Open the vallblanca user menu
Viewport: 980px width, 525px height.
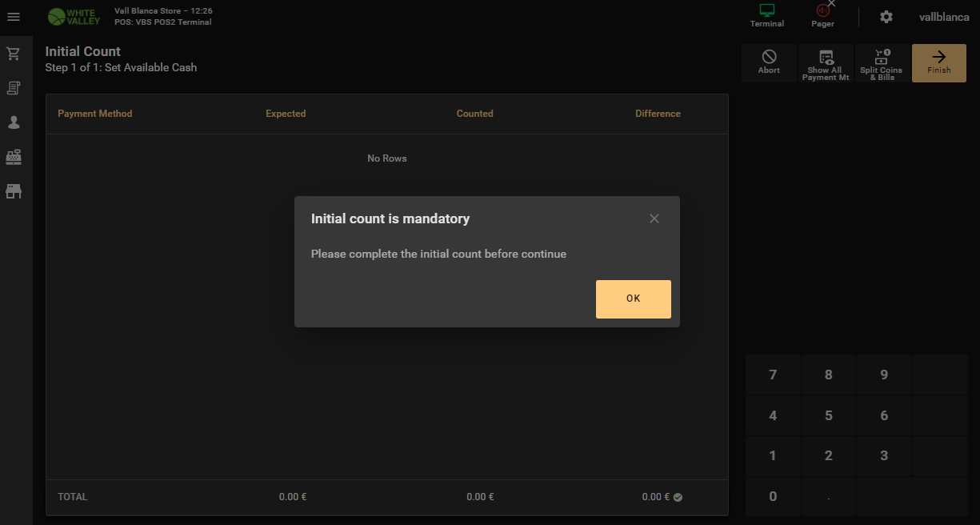tap(944, 17)
